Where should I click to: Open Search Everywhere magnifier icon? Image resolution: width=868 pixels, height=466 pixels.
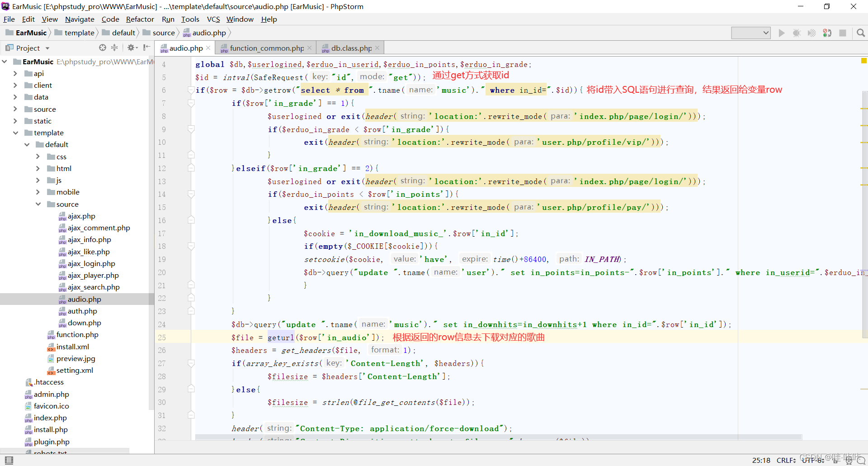(x=861, y=33)
